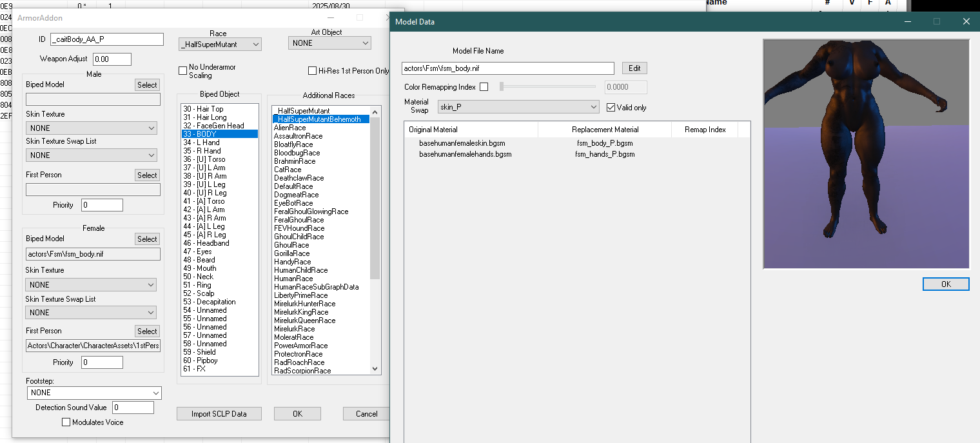Toggle Modulates Voice checkbox

(66, 422)
